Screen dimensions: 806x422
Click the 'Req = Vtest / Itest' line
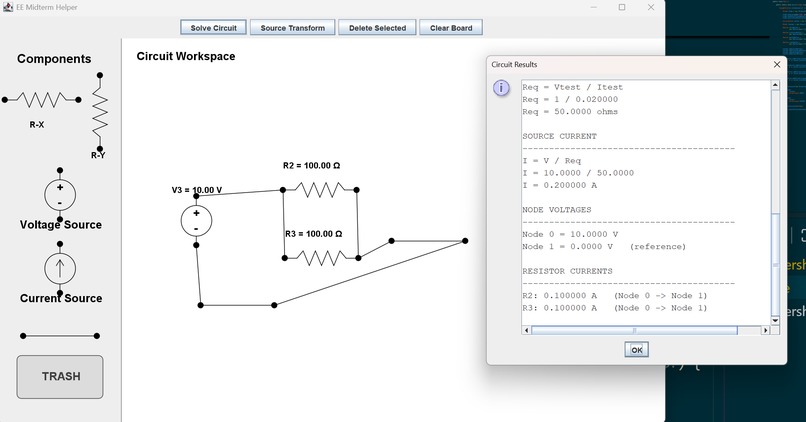point(573,87)
